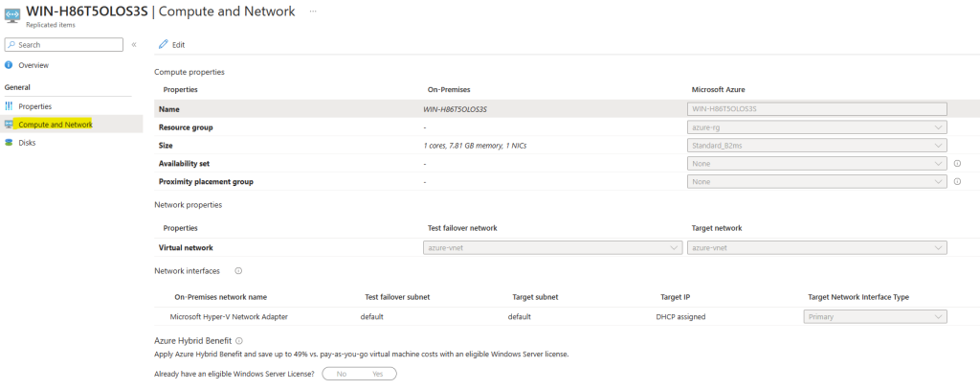The height and width of the screenshot is (390, 980).
Task: Click the Name row label
Action: coord(168,109)
